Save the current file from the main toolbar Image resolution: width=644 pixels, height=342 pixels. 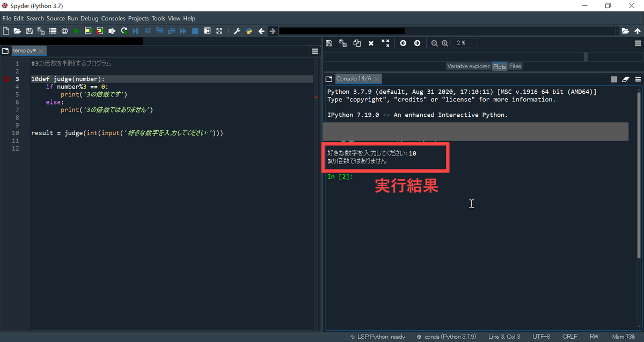(x=29, y=31)
